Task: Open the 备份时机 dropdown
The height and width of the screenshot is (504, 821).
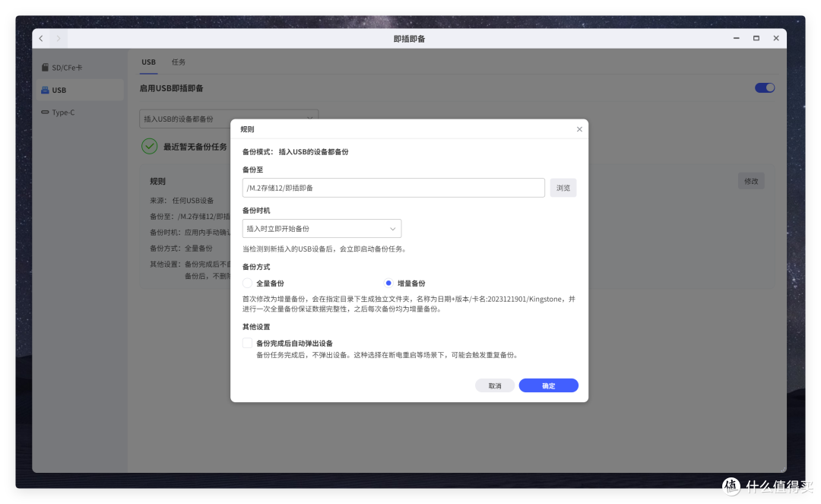Action: (322, 229)
